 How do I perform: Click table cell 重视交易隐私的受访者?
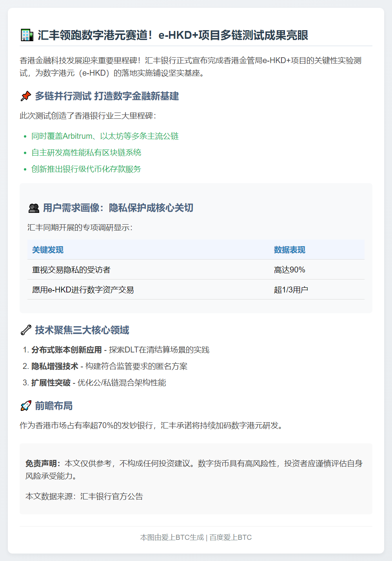pos(71,270)
